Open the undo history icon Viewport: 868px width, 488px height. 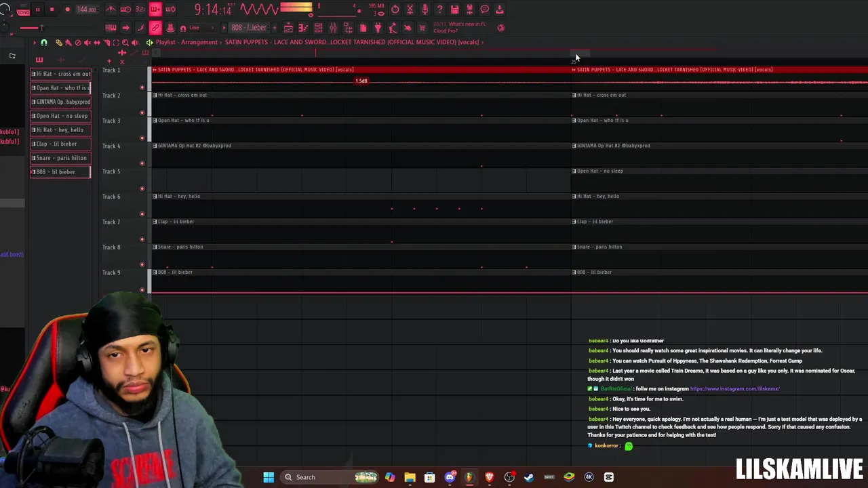(395, 9)
